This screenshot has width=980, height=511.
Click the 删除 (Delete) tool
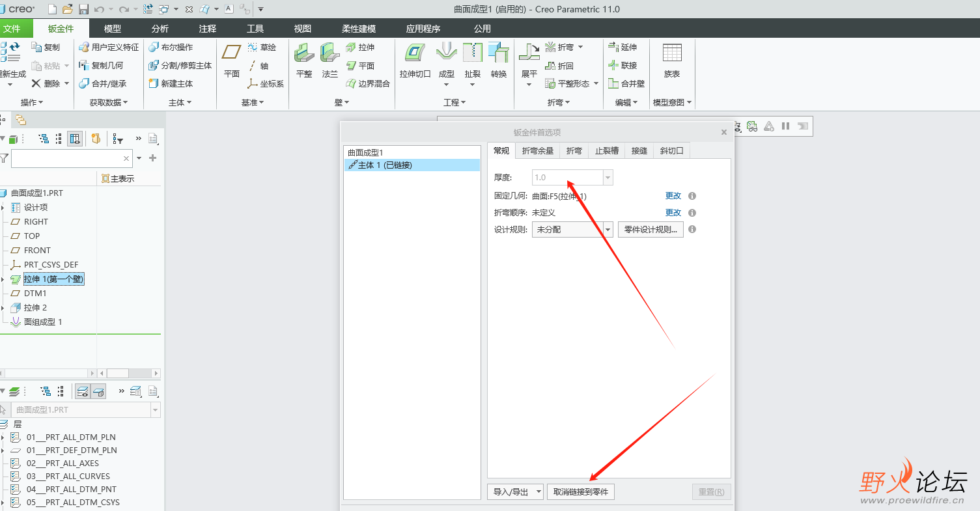pyautogui.click(x=46, y=83)
